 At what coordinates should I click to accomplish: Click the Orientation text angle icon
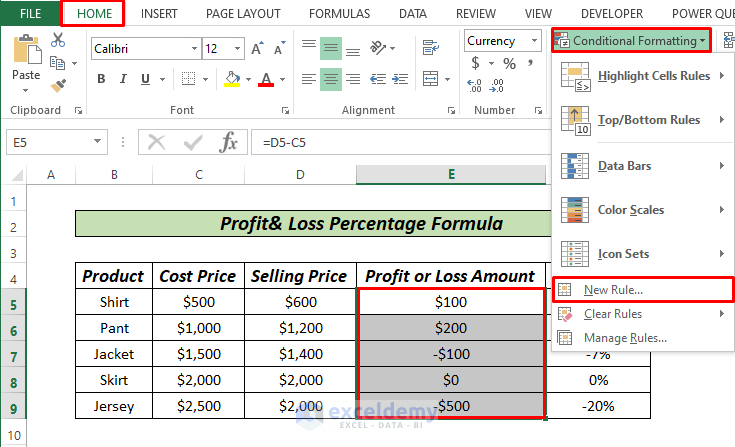coord(378,48)
